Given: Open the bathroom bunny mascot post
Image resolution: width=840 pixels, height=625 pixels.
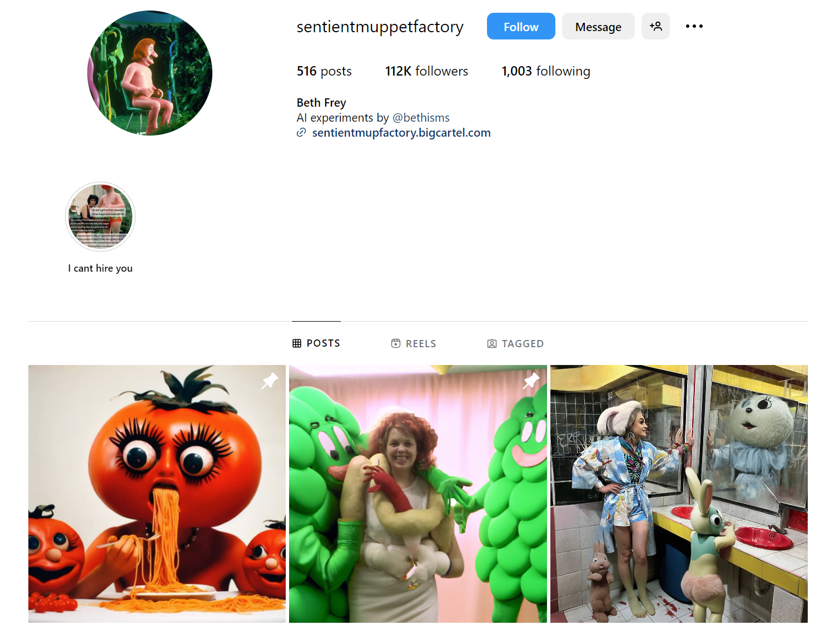Looking at the screenshot, I should (679, 493).
